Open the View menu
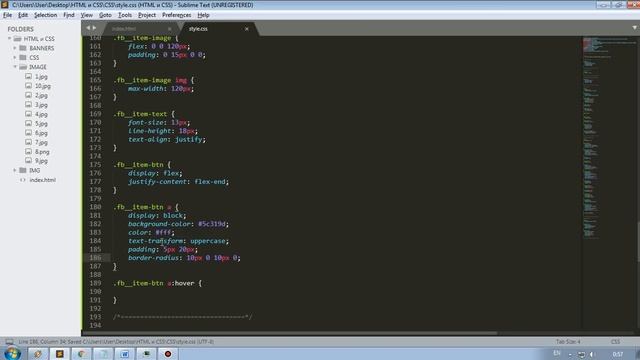Viewport: 640px width, 360px height. pyautogui.click(x=87, y=15)
